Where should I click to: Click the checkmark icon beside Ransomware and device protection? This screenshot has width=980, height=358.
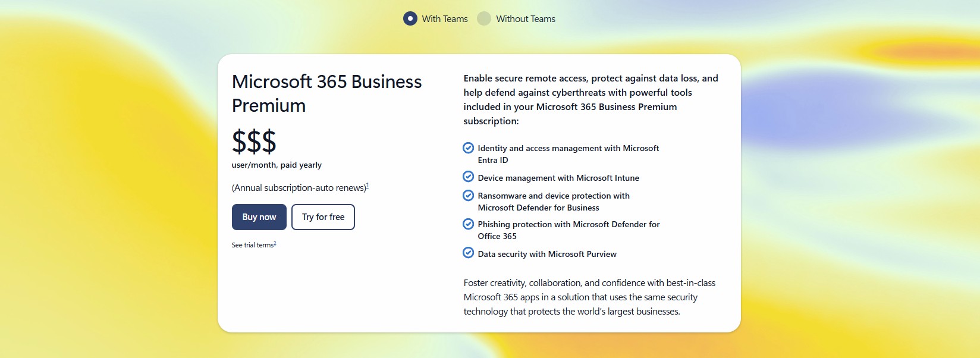coord(469,195)
